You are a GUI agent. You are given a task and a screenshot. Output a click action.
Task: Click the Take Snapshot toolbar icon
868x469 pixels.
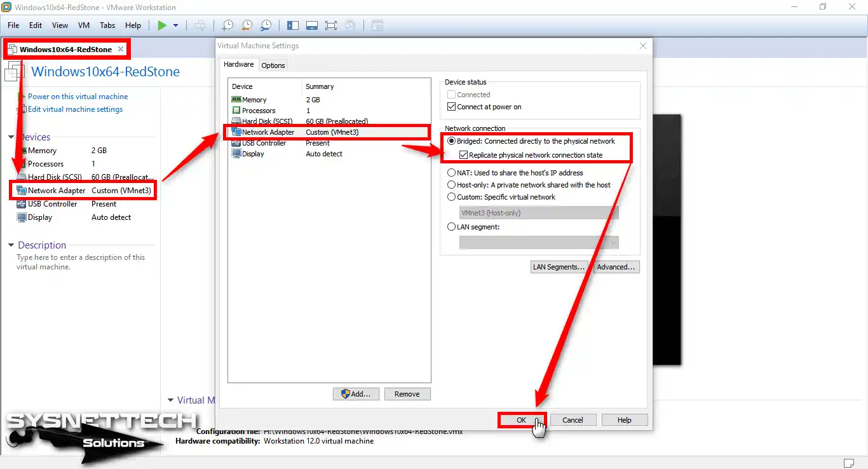click(x=227, y=25)
